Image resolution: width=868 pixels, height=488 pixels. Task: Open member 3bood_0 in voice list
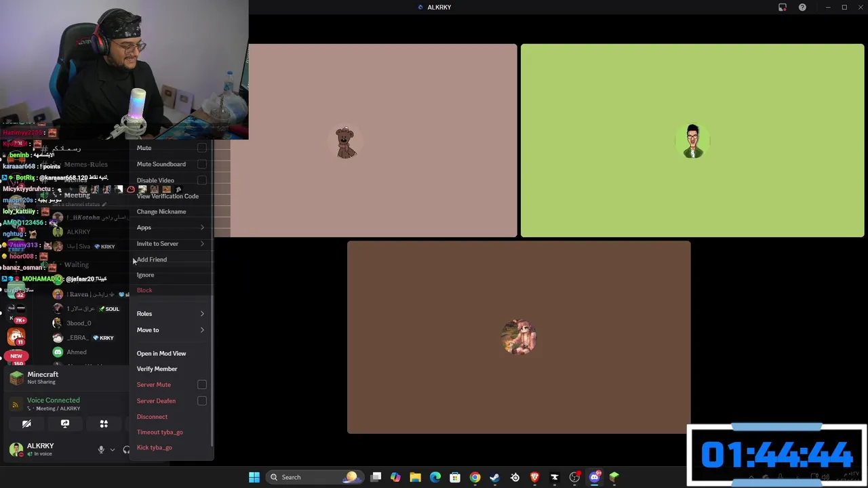click(79, 323)
